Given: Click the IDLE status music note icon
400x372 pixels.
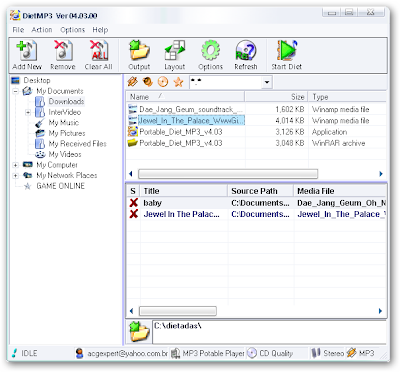Looking at the screenshot, I should pos(14,353).
